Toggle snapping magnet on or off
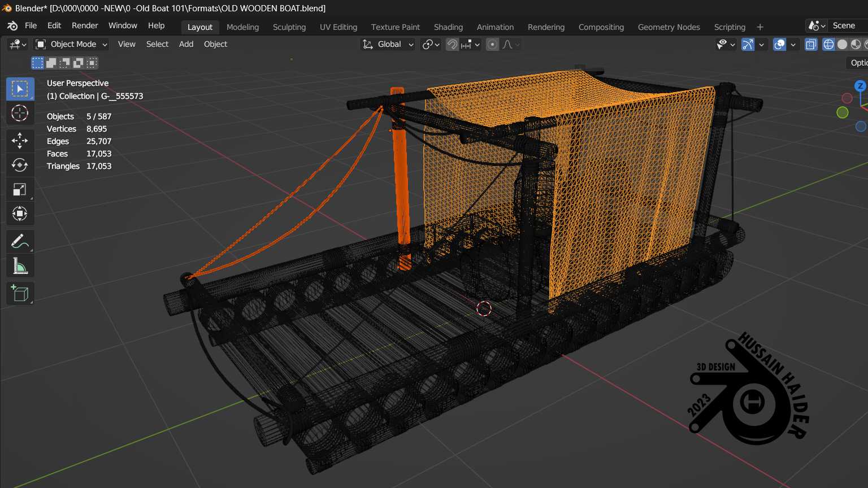The width and height of the screenshot is (868, 488). pos(452,44)
